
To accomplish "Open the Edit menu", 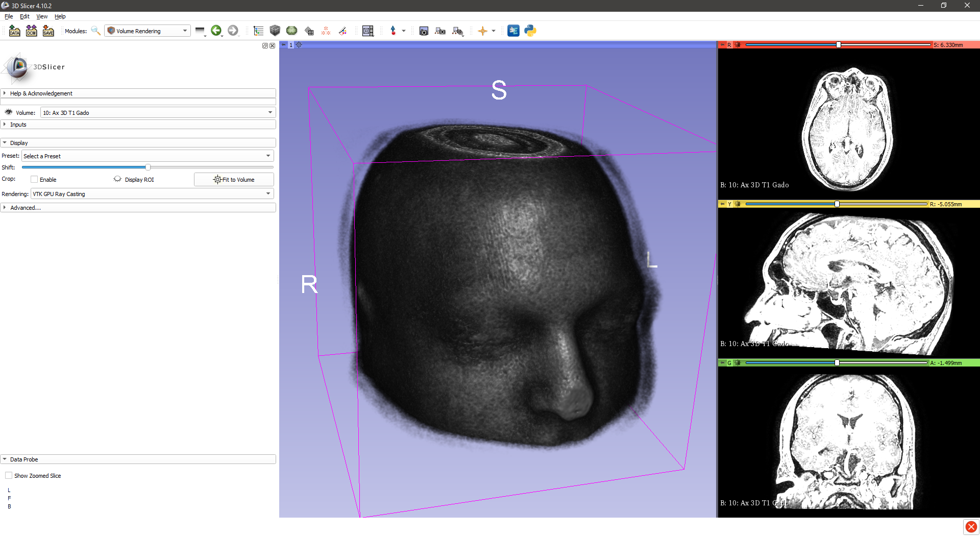I will [24, 16].
